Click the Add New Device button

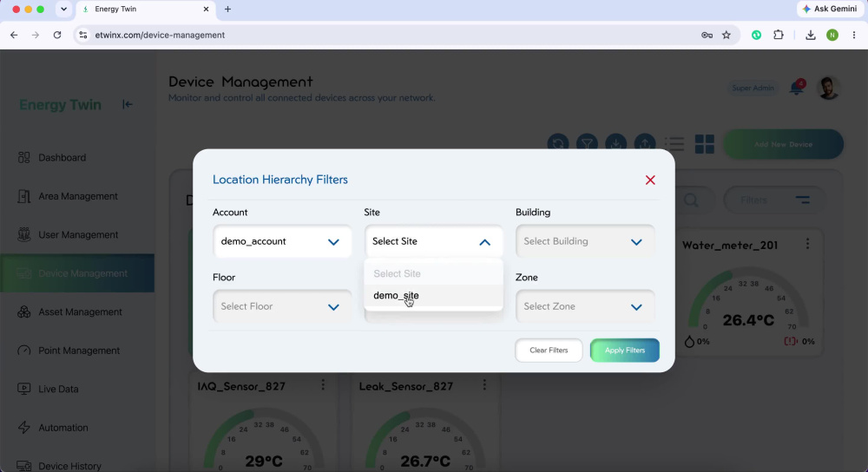[x=783, y=144]
